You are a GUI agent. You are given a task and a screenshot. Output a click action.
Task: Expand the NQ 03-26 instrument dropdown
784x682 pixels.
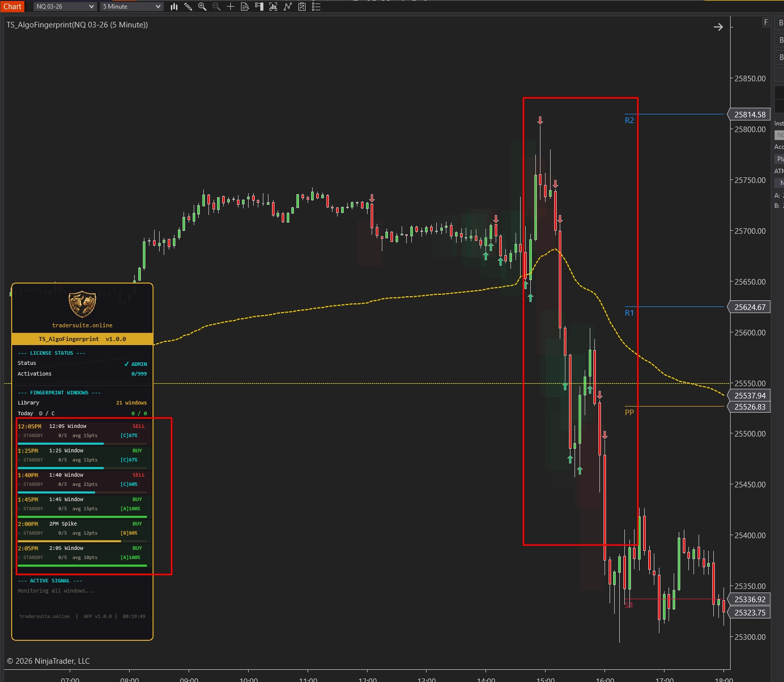65,7
